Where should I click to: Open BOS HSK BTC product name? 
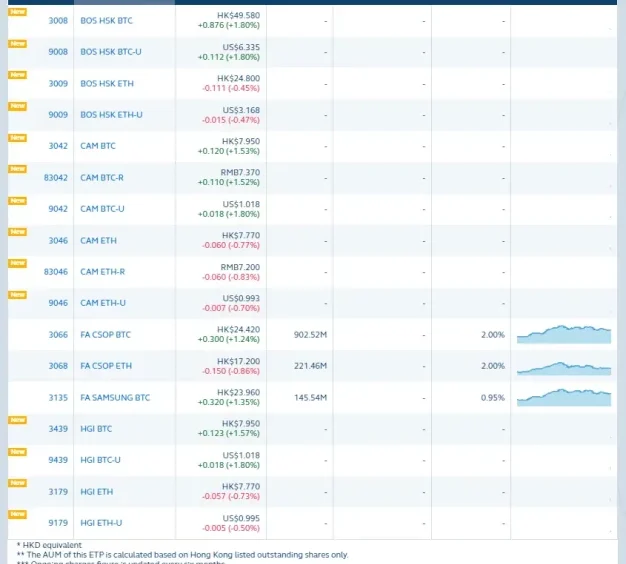pos(106,21)
